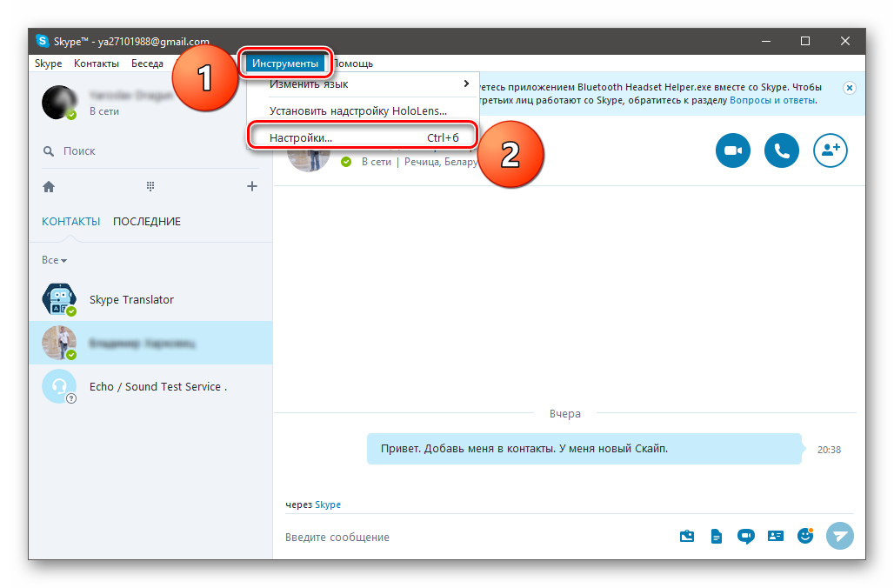Open the Помощь menu
Screen dimensions: 894x588
click(353, 63)
